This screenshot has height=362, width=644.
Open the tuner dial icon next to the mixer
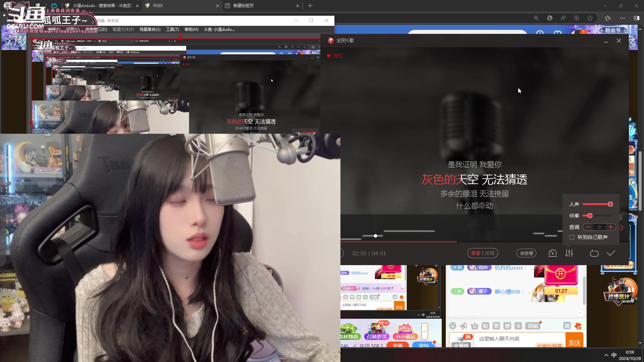[x=552, y=253]
